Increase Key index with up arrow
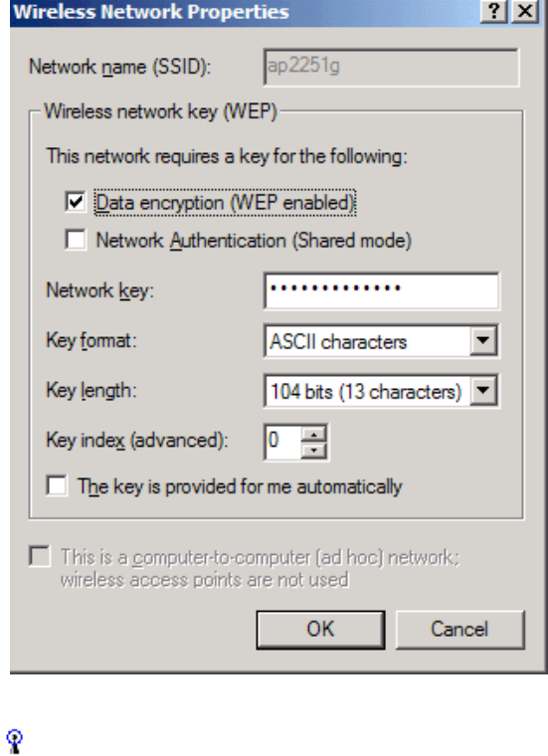This screenshot has width=548, height=756. click(x=313, y=435)
